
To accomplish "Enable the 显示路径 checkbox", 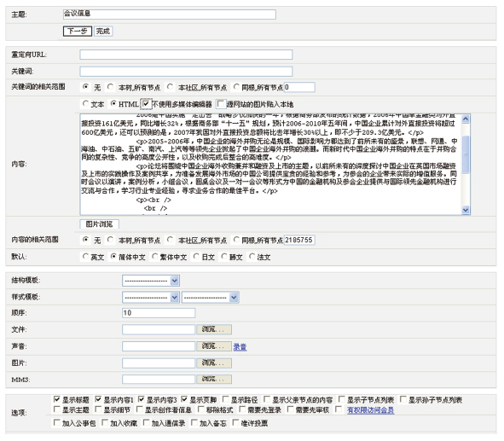I will 226,399.
